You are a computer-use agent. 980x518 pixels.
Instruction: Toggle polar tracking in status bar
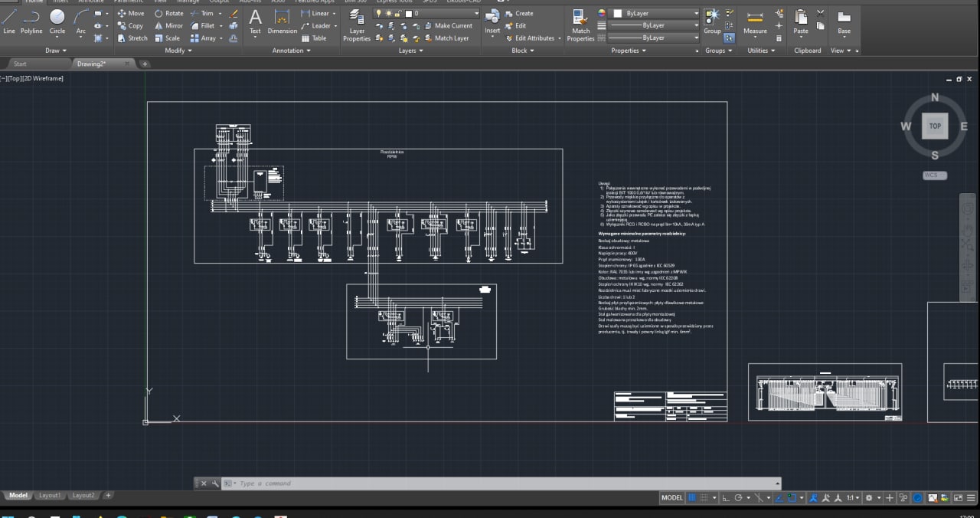point(739,497)
